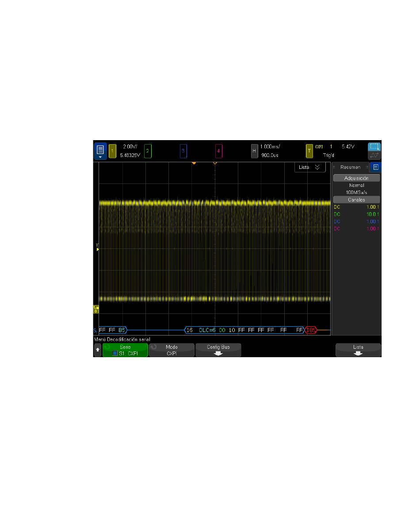
Task: Click the channel 1 ground level marker
Action: tap(96, 309)
